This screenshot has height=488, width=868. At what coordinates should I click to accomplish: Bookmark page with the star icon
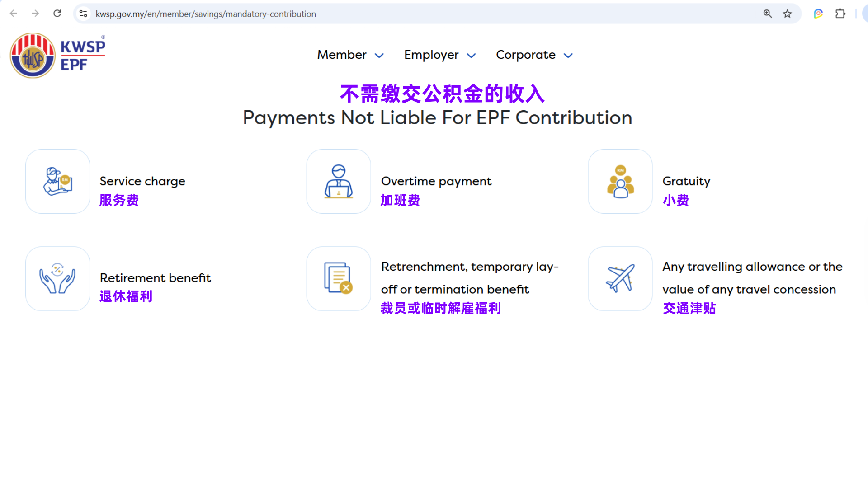click(x=788, y=14)
